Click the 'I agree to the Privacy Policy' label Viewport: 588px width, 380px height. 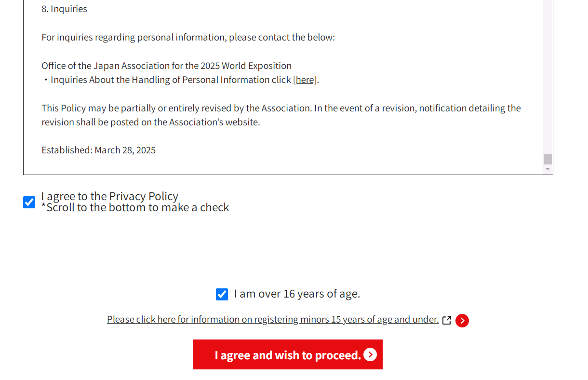(x=110, y=196)
